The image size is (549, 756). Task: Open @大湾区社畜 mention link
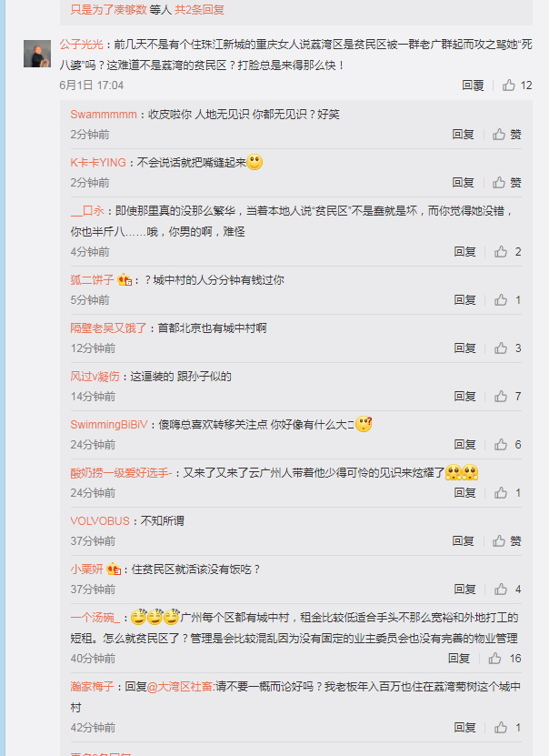point(180,686)
